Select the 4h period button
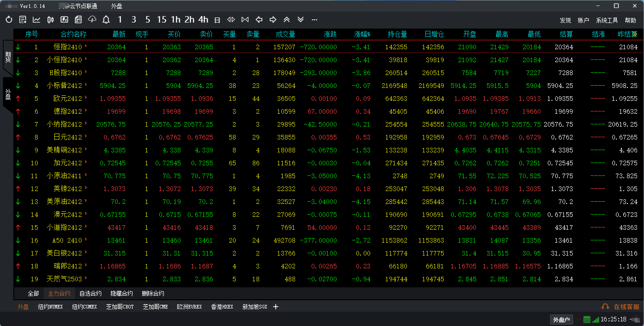 coord(203,20)
